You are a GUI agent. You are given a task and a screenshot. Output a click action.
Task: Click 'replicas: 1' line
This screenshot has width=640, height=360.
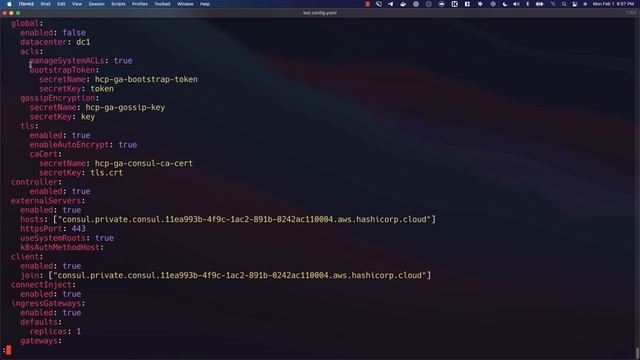(55, 331)
